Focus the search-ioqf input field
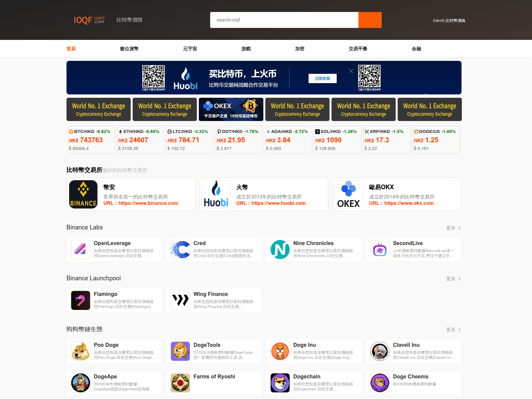532x399 pixels. (x=284, y=20)
